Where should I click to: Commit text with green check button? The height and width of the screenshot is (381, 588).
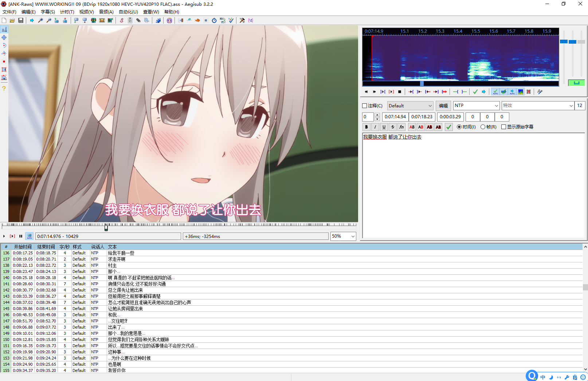(449, 127)
